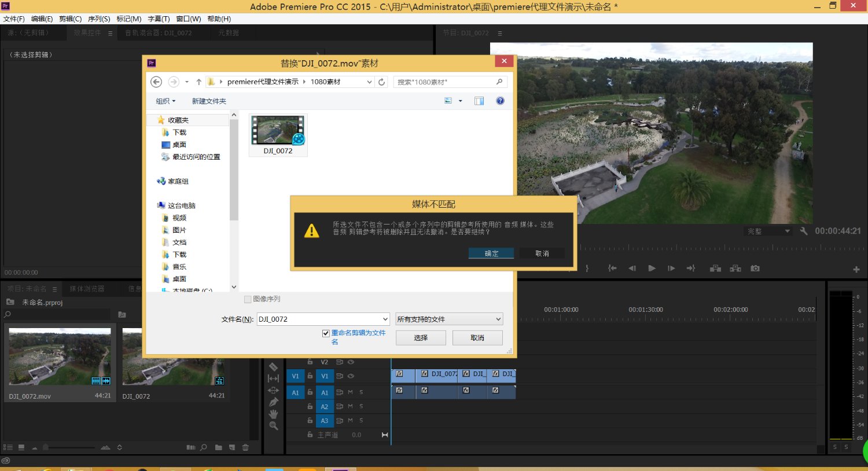This screenshot has width=868, height=471.
Task: Open 完整 playback resolution dropdown
Action: pos(767,231)
